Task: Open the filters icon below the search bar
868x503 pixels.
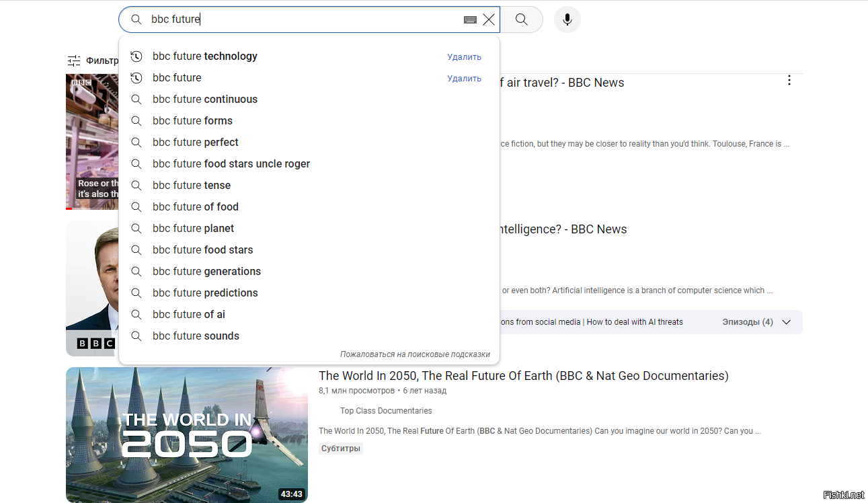Action: coord(74,61)
